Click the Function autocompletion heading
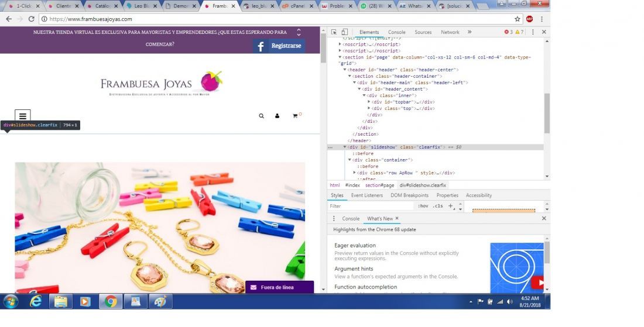This screenshot has height=327, width=644. [x=365, y=287]
